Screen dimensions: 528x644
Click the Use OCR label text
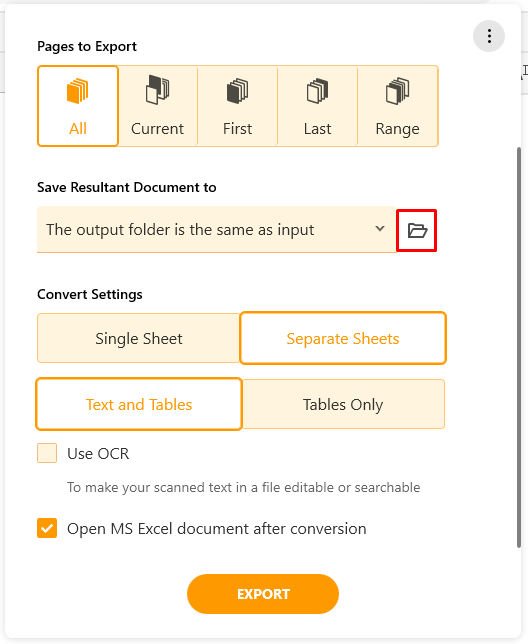(98, 453)
